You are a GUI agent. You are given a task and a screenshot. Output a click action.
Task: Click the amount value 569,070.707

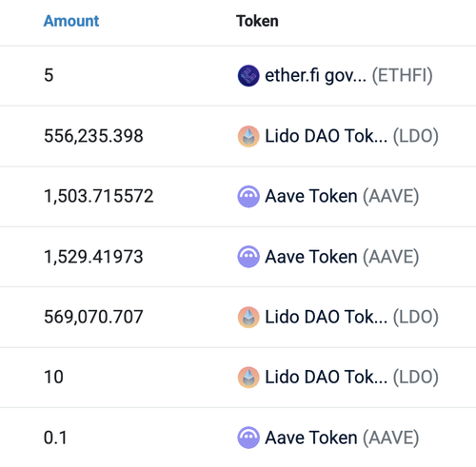coord(93,317)
